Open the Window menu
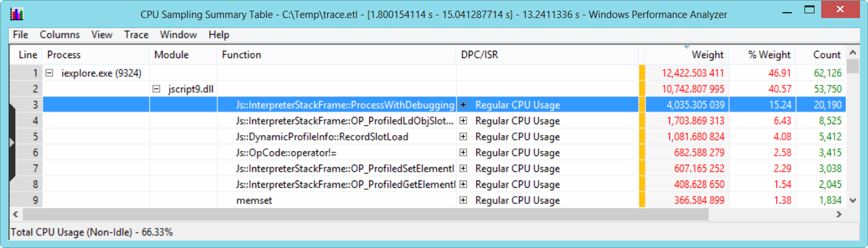 click(179, 35)
